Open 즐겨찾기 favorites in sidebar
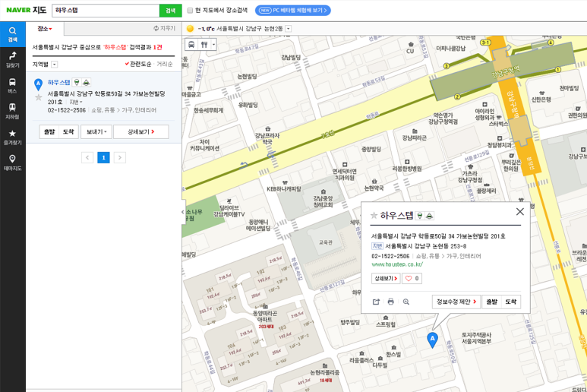Screen dimensions: 587x392 [x=12, y=138]
